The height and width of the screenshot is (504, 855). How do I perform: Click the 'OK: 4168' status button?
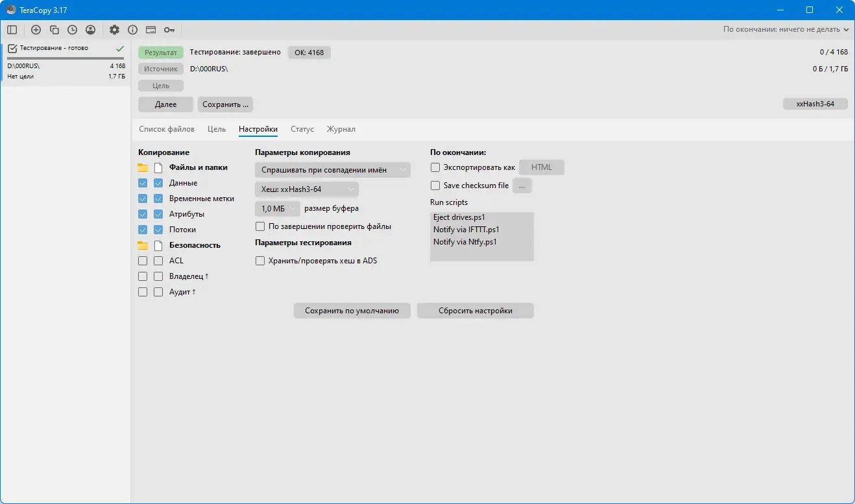coord(309,53)
